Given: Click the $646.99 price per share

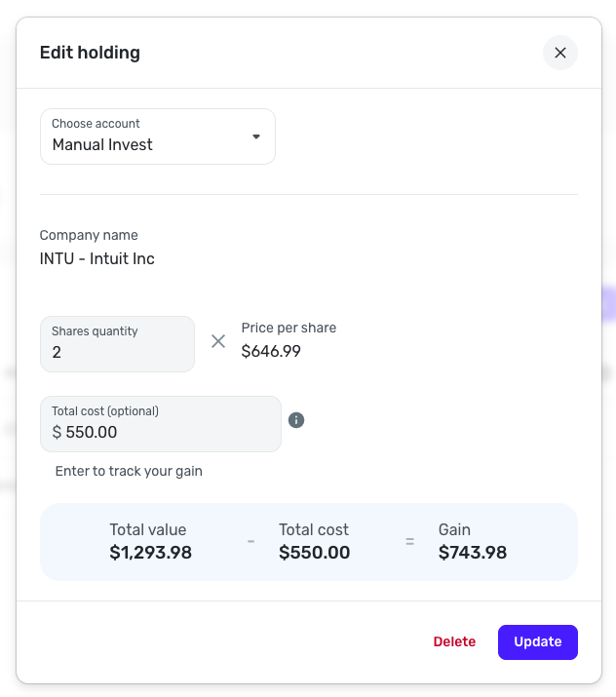Looking at the screenshot, I should pyautogui.click(x=271, y=351).
